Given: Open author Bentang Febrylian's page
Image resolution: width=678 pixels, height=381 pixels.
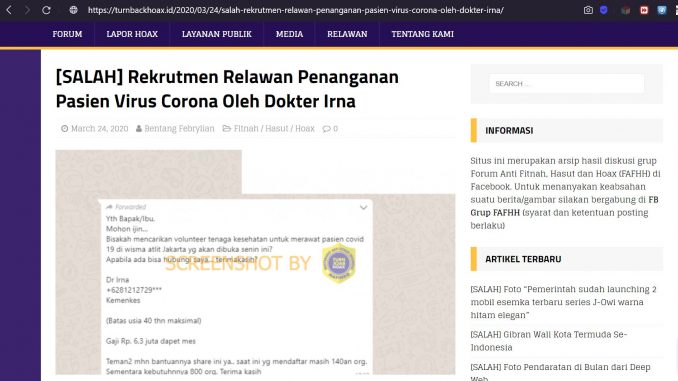Looking at the screenshot, I should point(179,128).
